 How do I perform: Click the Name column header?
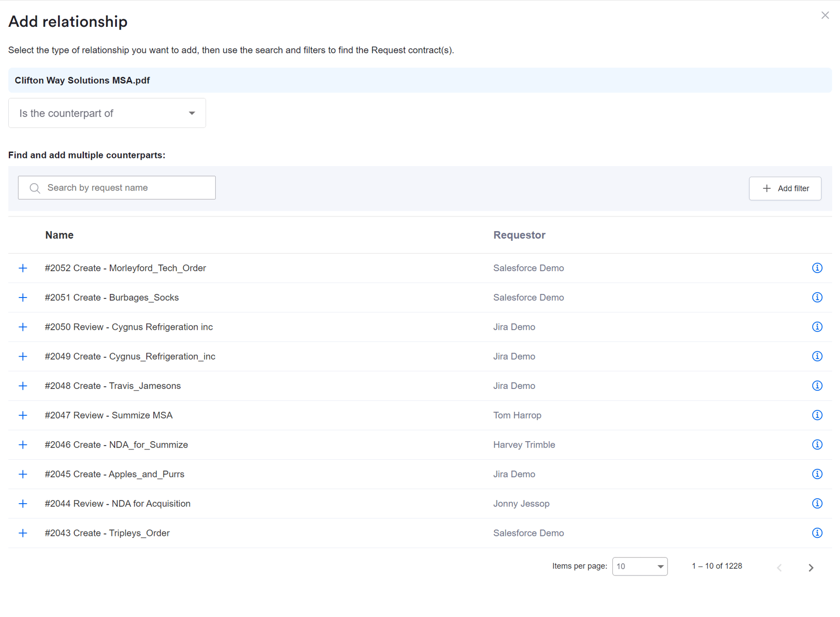(59, 235)
